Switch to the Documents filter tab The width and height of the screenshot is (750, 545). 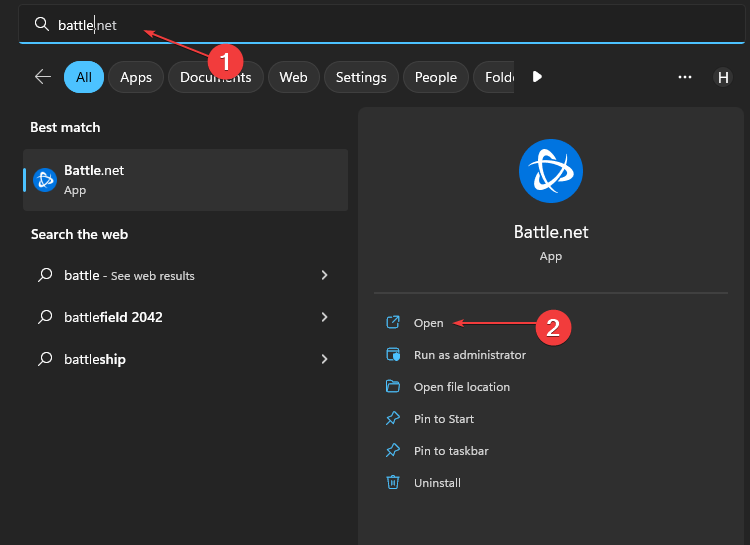[x=216, y=77]
